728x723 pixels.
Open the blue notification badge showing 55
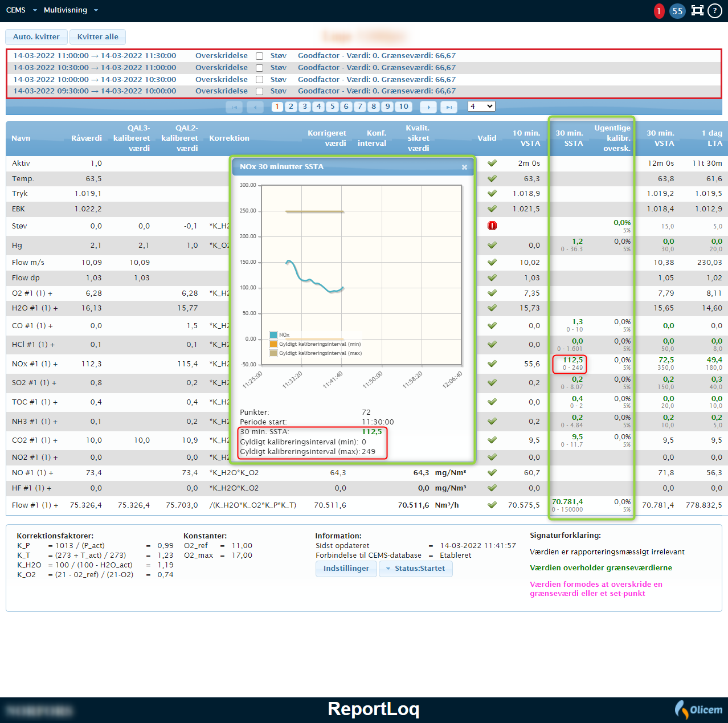[677, 11]
